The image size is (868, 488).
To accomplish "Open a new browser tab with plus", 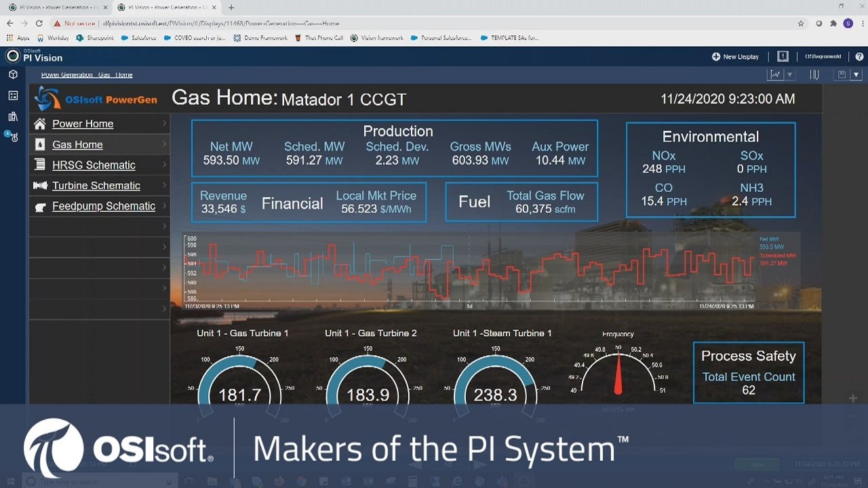I will tap(231, 7).
